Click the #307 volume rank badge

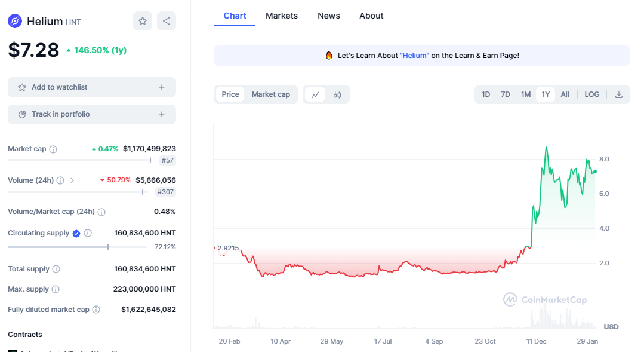[x=165, y=192]
